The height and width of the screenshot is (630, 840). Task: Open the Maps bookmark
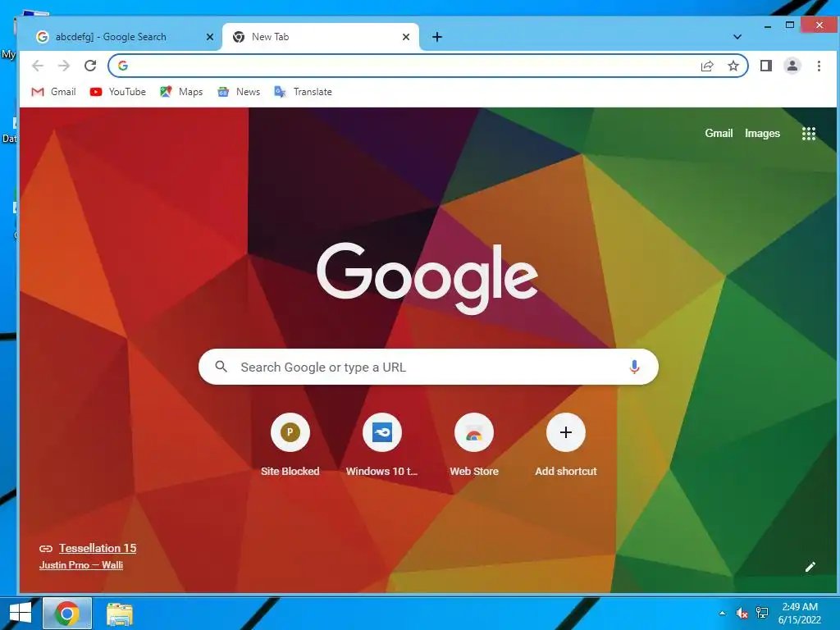point(181,92)
